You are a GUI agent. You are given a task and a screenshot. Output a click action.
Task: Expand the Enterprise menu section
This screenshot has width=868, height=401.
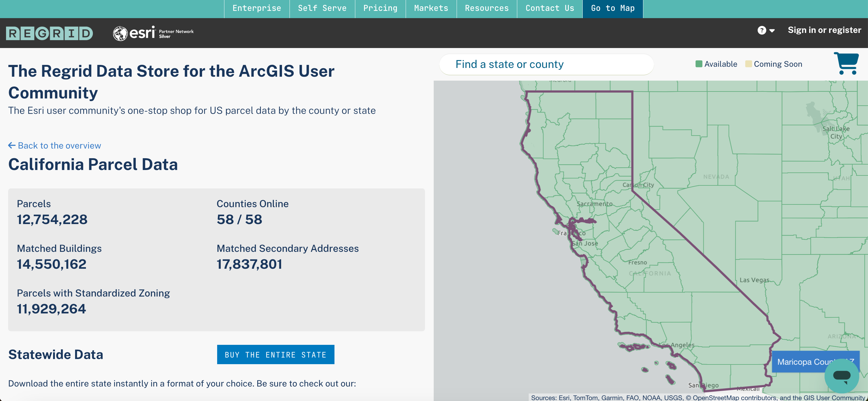pos(256,8)
